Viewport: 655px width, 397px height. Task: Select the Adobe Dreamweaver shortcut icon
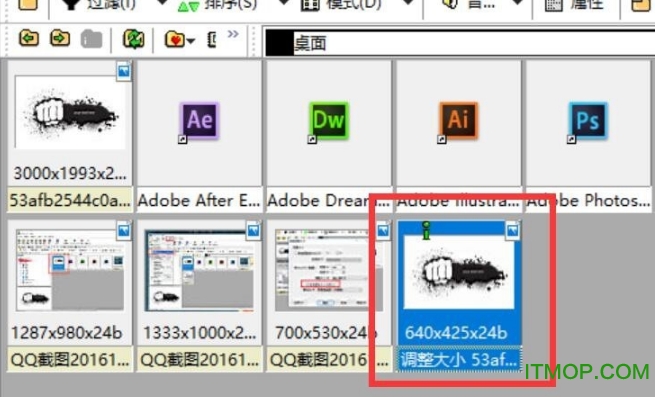click(x=329, y=121)
